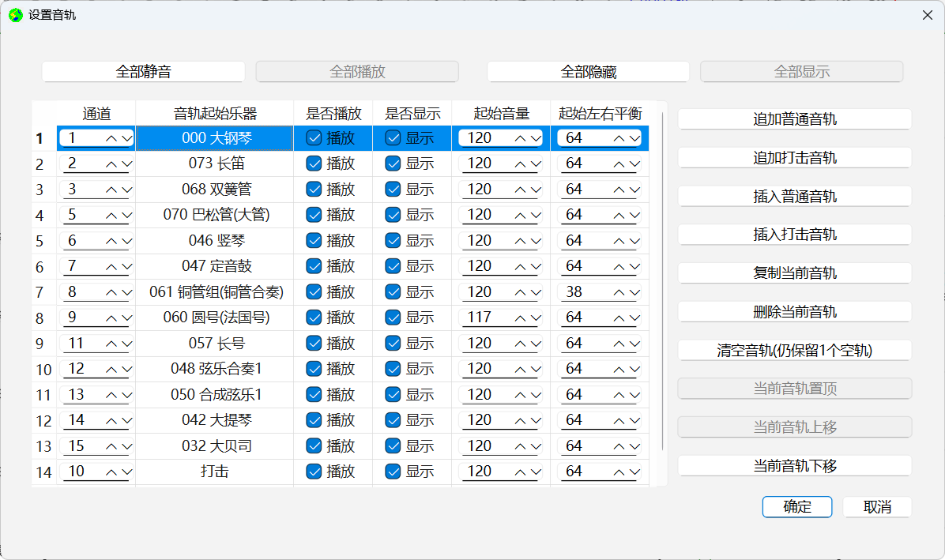945x560 pixels.
Task: Click 确定 to confirm track settings
Action: pos(796,507)
